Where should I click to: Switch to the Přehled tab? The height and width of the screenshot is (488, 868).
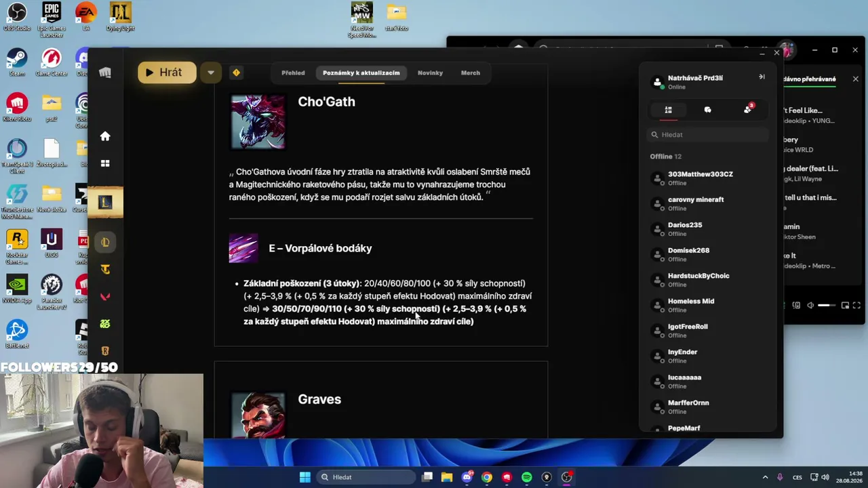tap(293, 73)
